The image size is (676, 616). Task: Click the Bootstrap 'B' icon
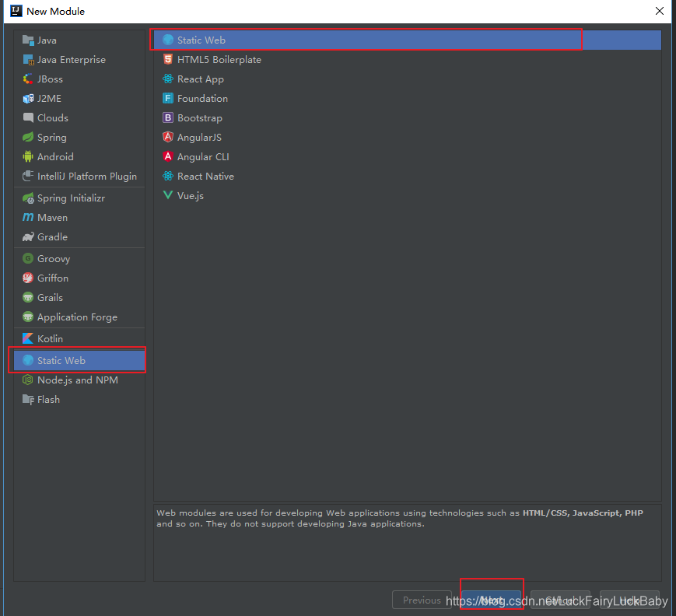pyautogui.click(x=168, y=117)
